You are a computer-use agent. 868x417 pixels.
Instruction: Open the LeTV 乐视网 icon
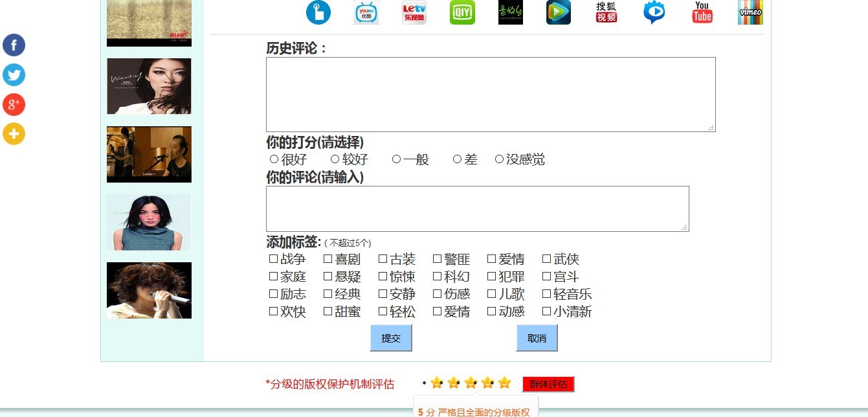(414, 12)
